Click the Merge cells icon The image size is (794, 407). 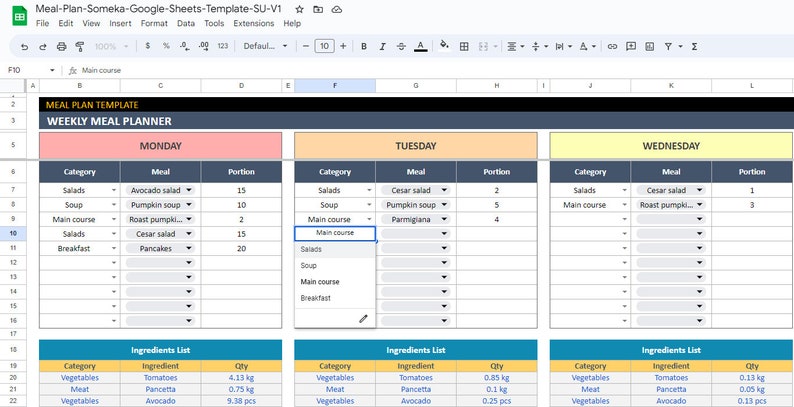click(x=483, y=47)
